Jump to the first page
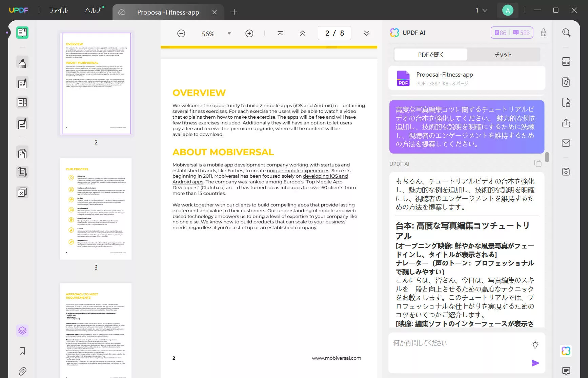This screenshot has width=588, height=378. [x=280, y=33]
